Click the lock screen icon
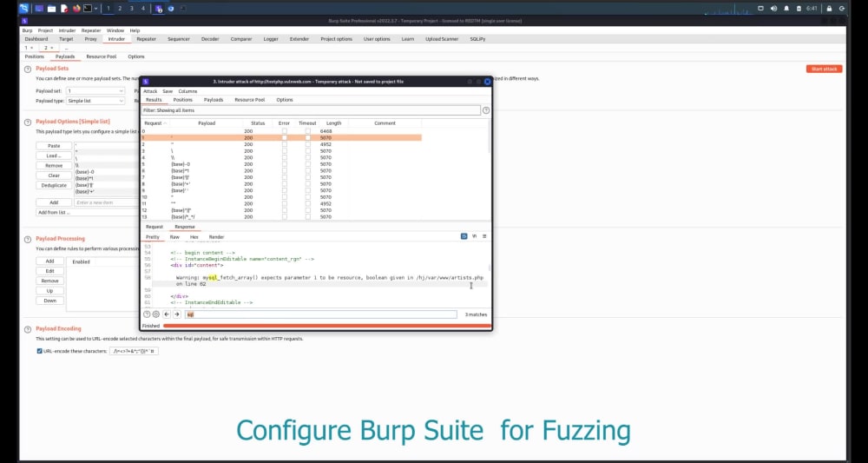The image size is (868, 463). (x=829, y=9)
